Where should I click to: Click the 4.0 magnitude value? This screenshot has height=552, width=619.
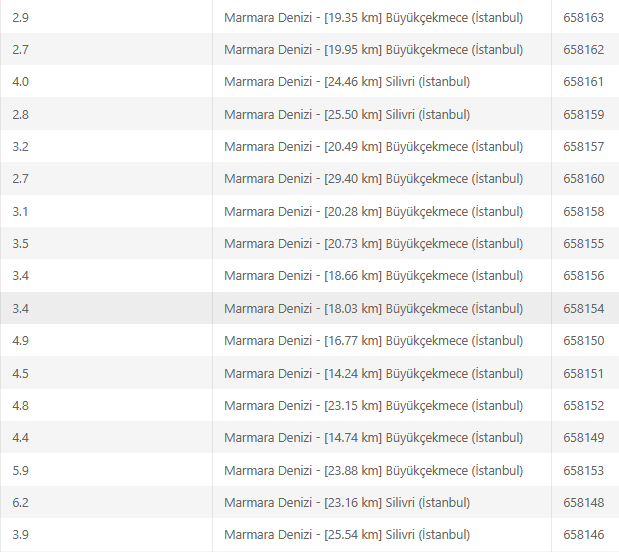pyautogui.click(x=21, y=82)
